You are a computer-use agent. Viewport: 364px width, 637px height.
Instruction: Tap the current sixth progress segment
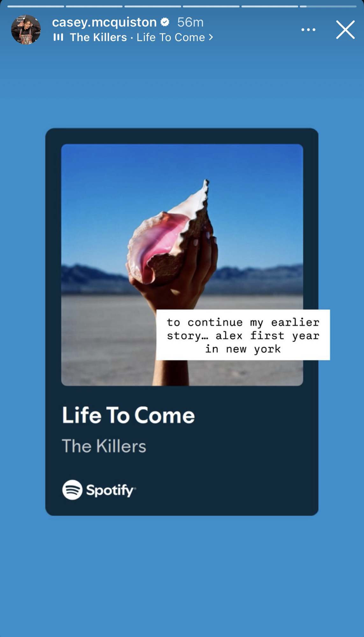[328, 6]
